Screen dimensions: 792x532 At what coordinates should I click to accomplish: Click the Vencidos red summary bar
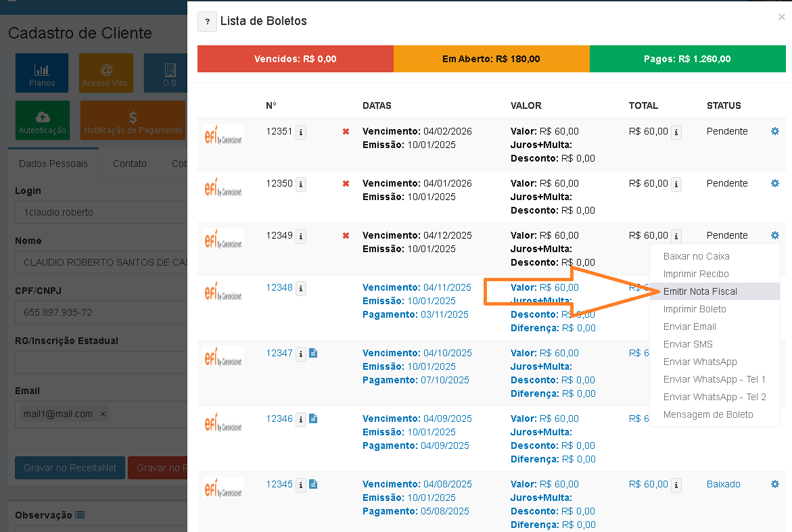pos(295,59)
